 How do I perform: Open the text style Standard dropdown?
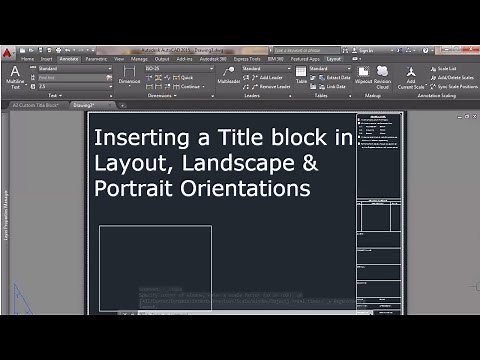pos(75,69)
